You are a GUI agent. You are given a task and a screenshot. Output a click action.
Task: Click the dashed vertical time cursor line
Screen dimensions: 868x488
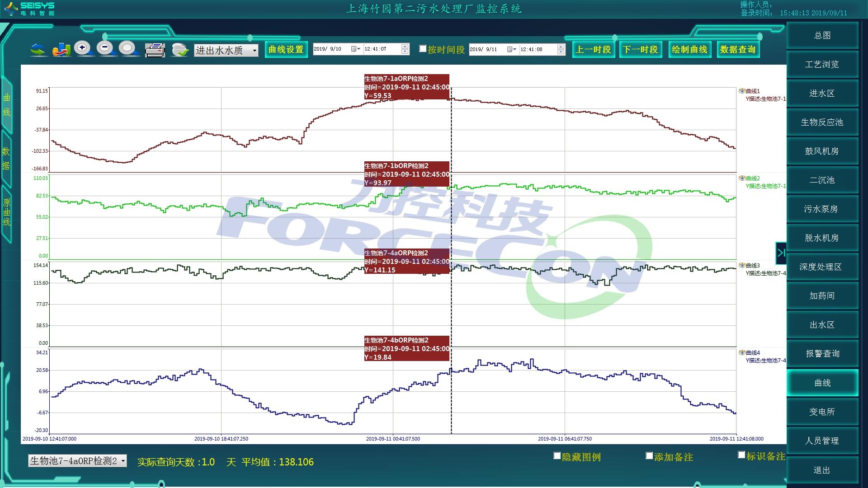point(451,260)
